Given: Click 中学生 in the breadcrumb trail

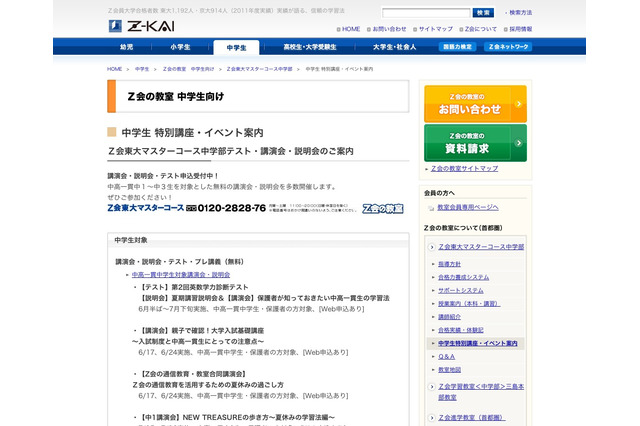Looking at the screenshot, I should click(142, 69).
